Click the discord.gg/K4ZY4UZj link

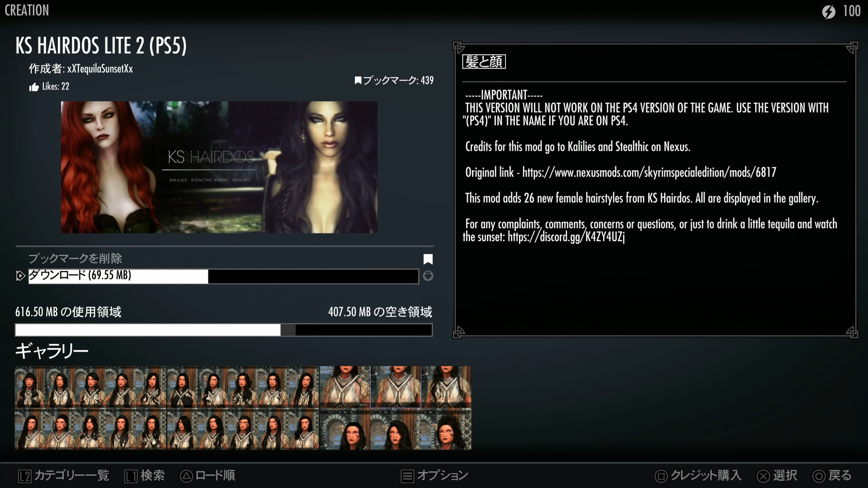pyautogui.click(x=566, y=237)
